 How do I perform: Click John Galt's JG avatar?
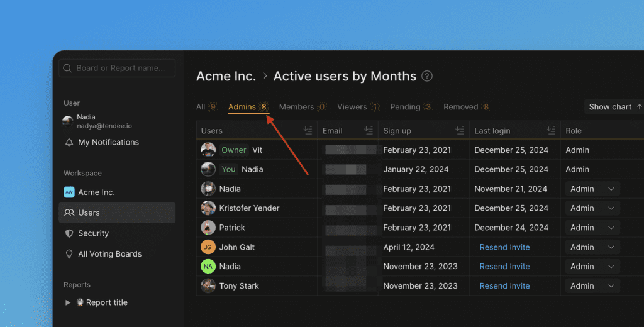pos(208,247)
